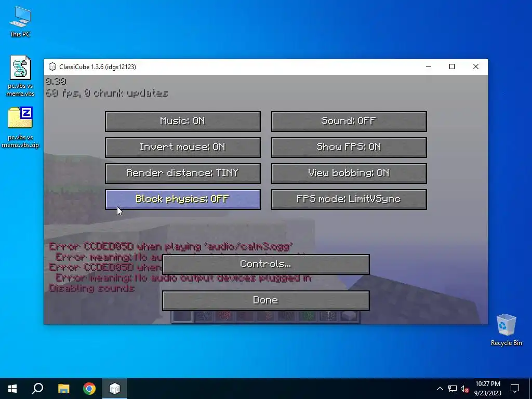Click the ClassiCube taskbar icon

tap(115, 389)
